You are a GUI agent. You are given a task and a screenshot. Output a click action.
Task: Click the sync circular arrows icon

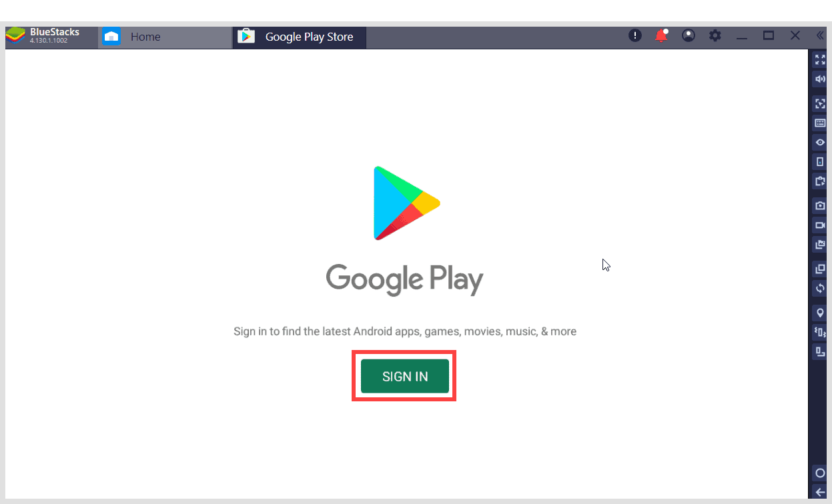click(821, 289)
